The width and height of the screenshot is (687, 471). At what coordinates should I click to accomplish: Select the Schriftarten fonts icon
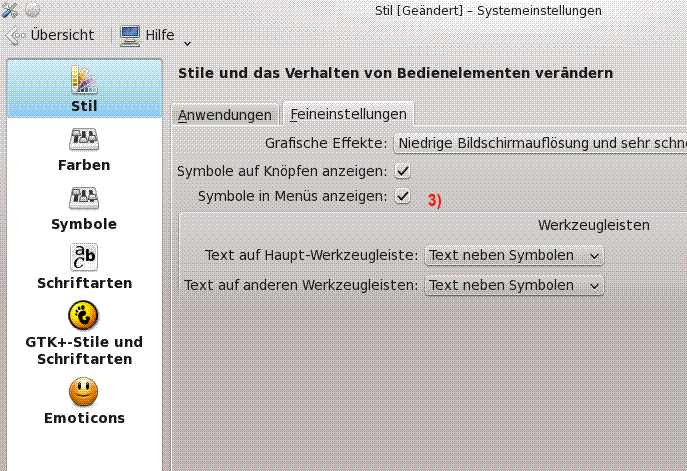pos(84,257)
